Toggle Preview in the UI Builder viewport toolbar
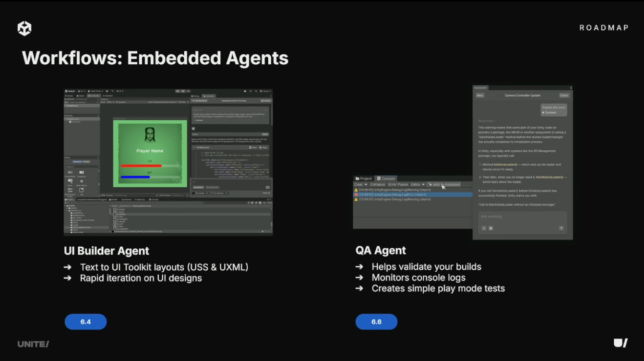 coord(182,102)
